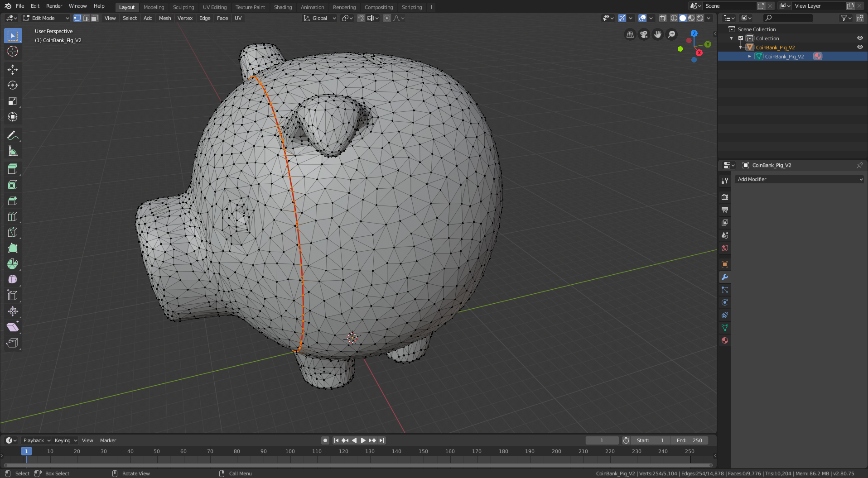Viewport: 868px width, 478px height.
Task: Open the Mesh menu
Action: pyautogui.click(x=165, y=18)
